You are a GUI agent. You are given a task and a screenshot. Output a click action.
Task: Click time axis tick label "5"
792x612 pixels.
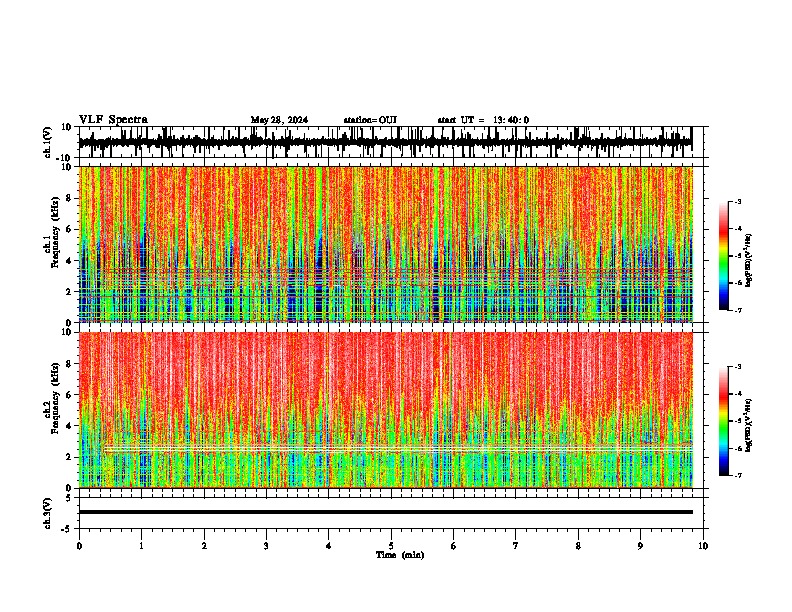(x=391, y=546)
